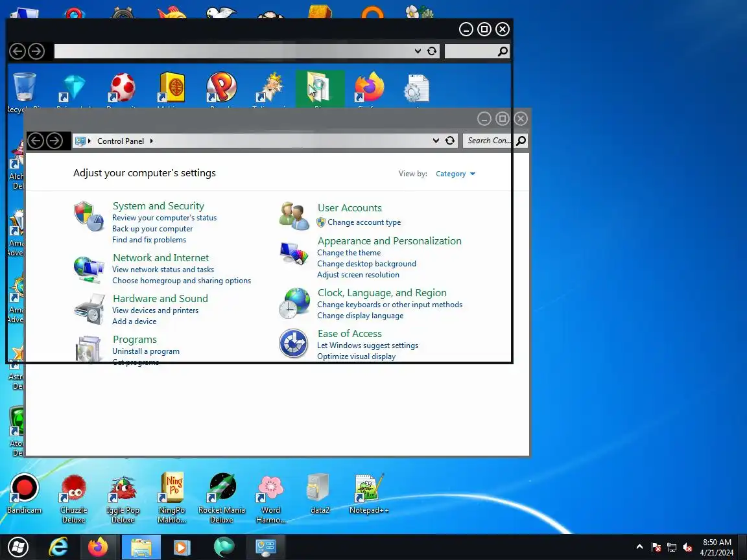747x560 pixels.
Task: Select the NingPo MahJong desktop icon
Action: click(172, 498)
